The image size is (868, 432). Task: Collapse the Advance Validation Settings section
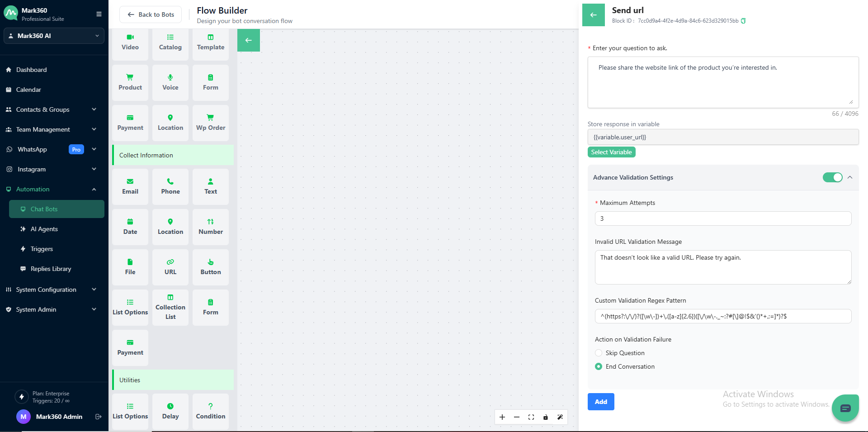[850, 177]
